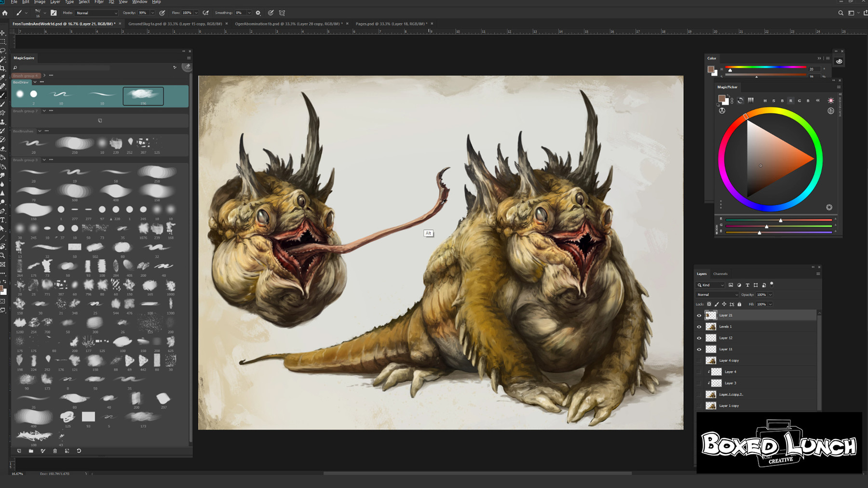Open the Create new layer icon in brush panel
Screen dimensions: 868x488
point(19,451)
